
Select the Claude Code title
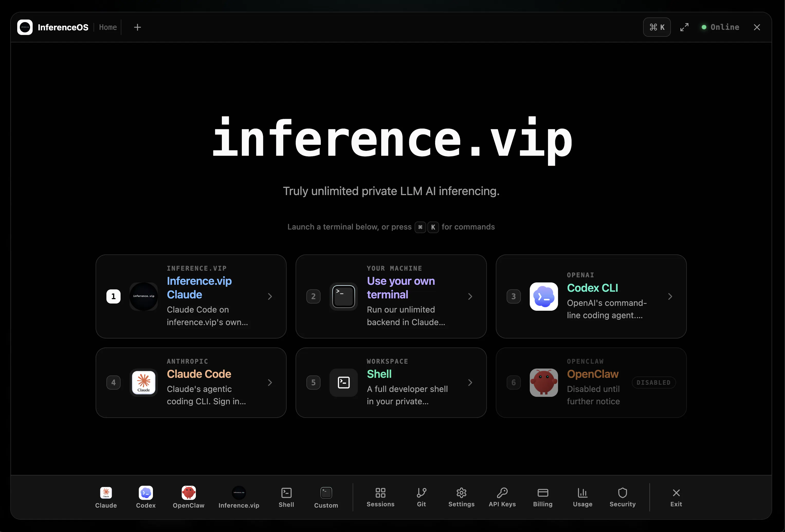pos(199,374)
